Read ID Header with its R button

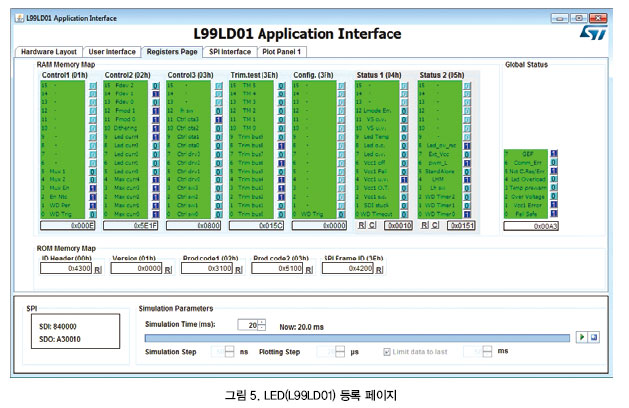(97, 270)
